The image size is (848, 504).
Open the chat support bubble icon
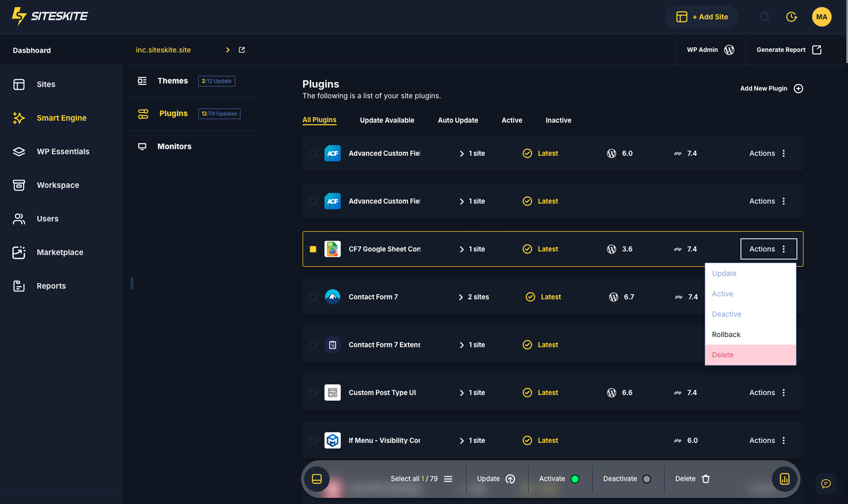pos(826,483)
